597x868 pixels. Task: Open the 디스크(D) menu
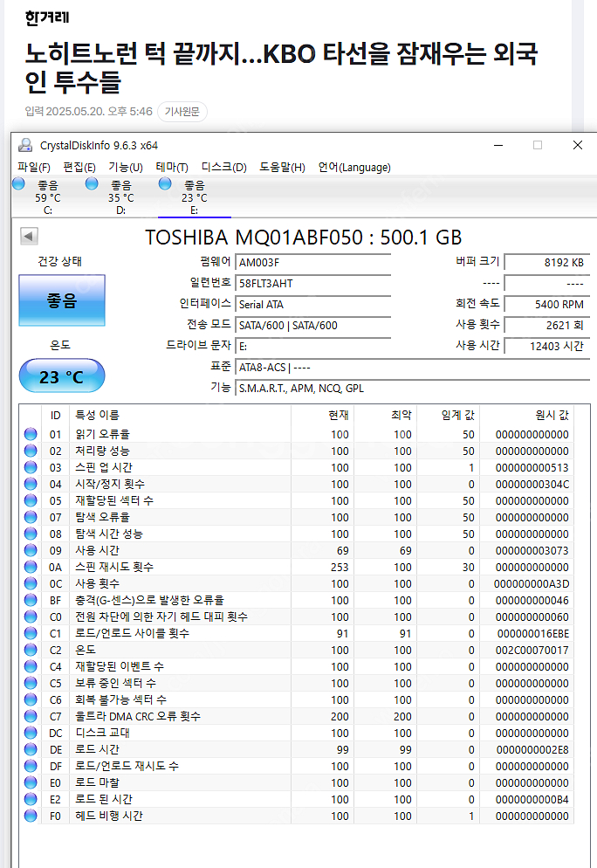(223, 167)
